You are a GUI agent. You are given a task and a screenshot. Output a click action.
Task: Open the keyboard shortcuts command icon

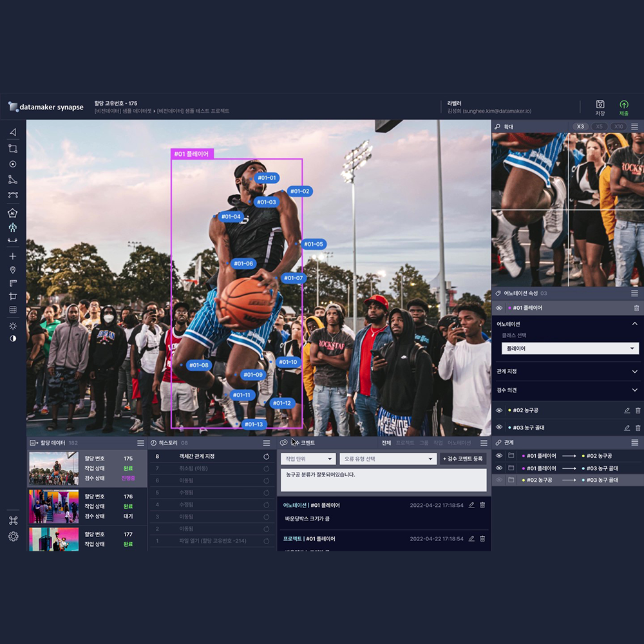tap(13, 521)
